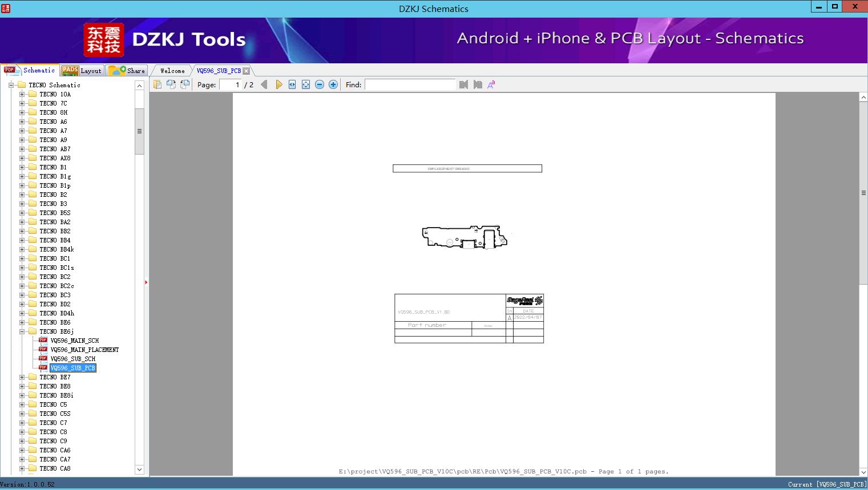Select VQ596_SUB_PCB in the tree

pos(73,368)
